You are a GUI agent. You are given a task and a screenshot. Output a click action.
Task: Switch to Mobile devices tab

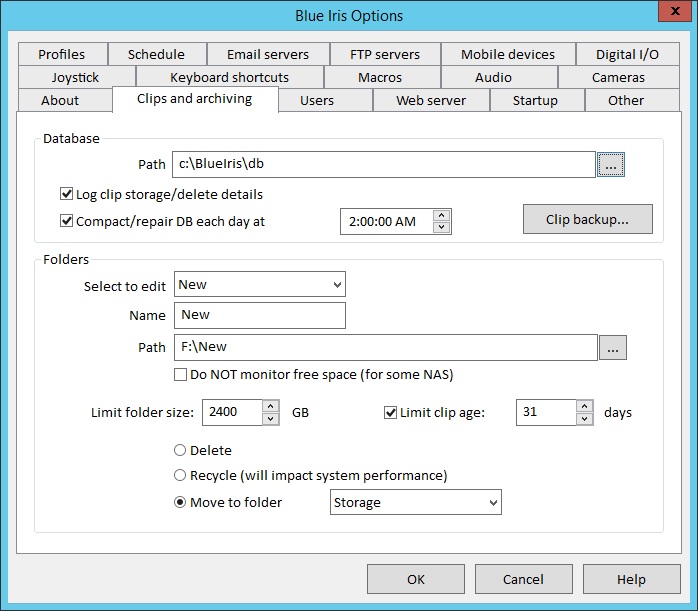tap(508, 54)
